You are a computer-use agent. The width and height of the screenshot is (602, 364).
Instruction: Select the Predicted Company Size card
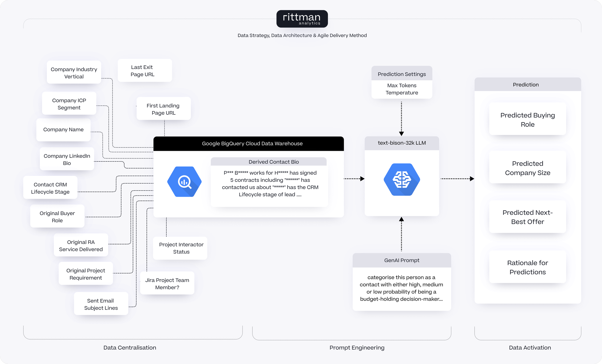tap(528, 168)
